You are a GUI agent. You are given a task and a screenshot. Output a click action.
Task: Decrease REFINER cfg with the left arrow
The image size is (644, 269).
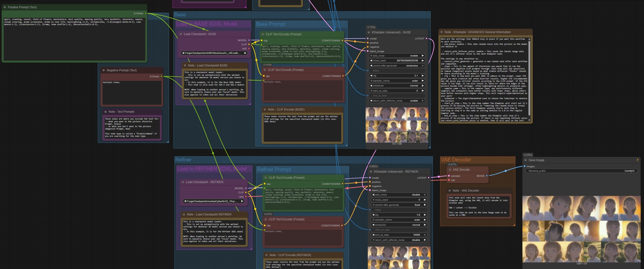(373, 215)
